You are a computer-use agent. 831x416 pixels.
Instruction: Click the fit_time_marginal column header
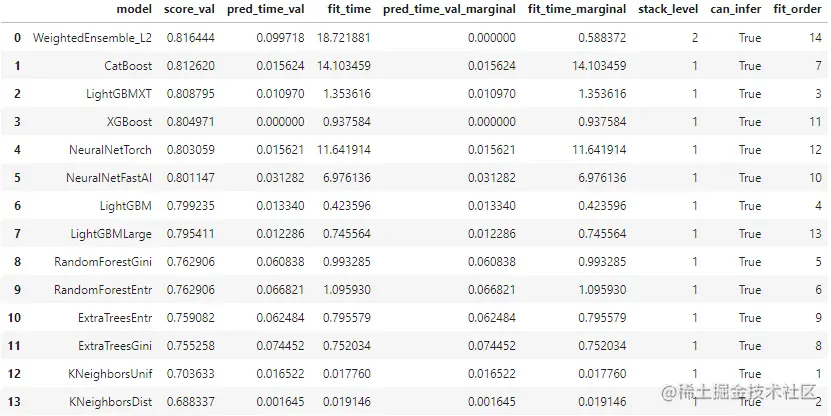577,10
